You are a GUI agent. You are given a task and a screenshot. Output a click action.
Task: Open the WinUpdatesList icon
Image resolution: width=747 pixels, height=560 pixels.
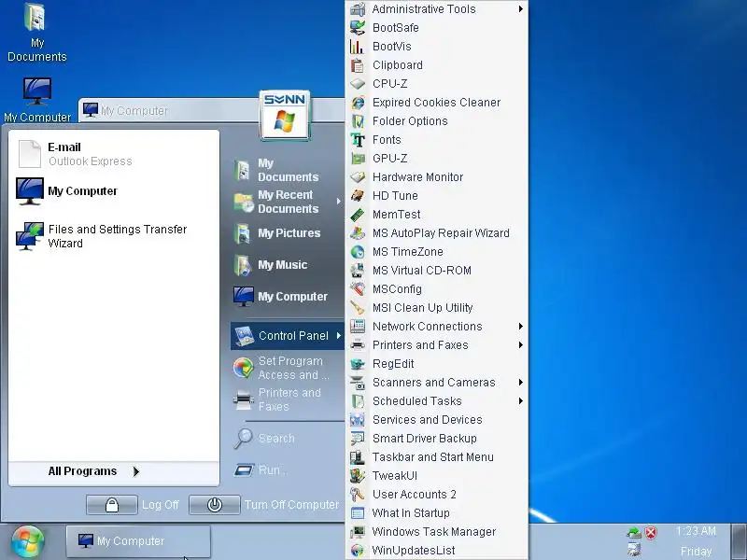point(358,551)
